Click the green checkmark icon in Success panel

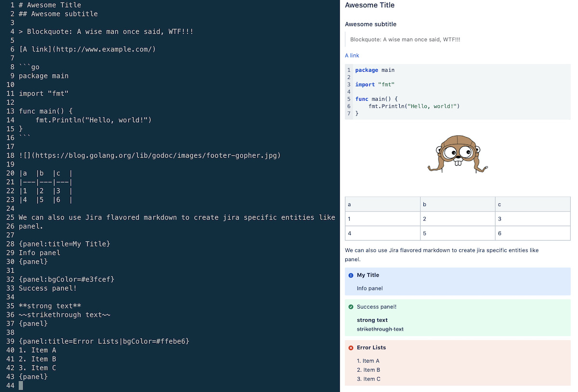[350, 307]
